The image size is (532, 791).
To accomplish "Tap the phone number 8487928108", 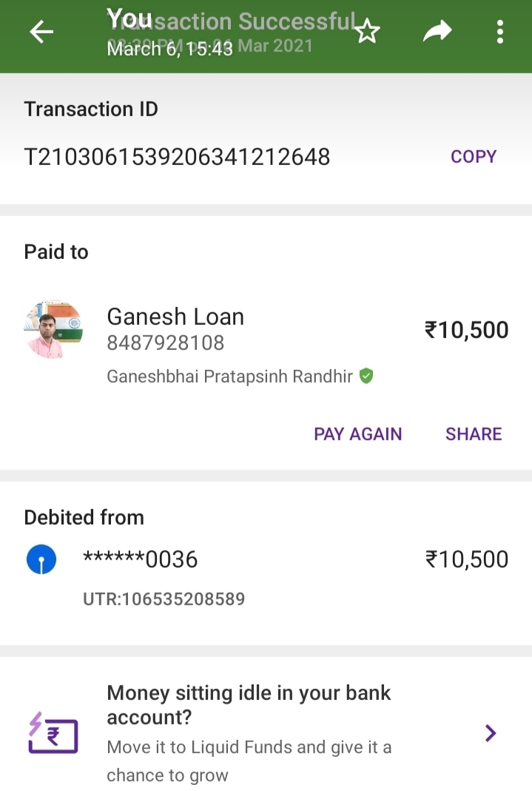I will (x=165, y=343).
